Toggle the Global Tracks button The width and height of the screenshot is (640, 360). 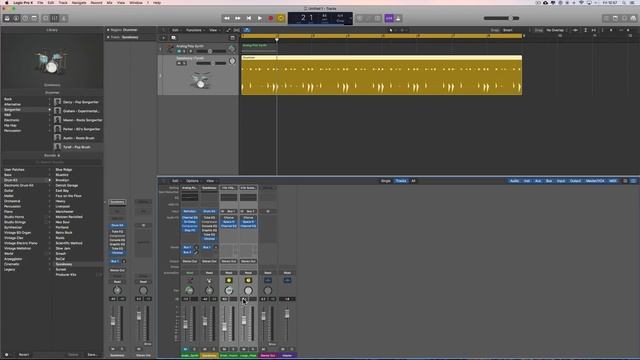click(233, 38)
